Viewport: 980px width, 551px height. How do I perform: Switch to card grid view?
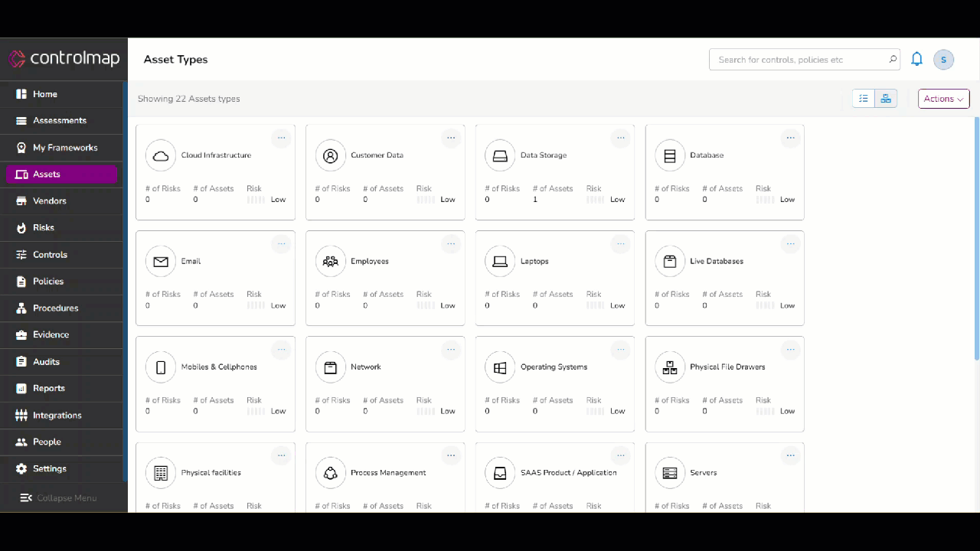pyautogui.click(x=886, y=99)
